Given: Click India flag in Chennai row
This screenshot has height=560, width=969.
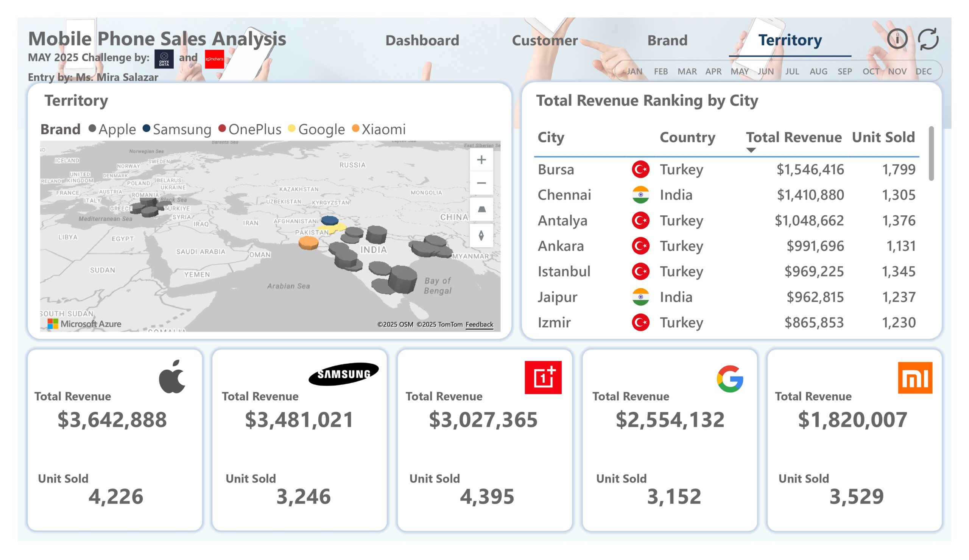Looking at the screenshot, I should [x=640, y=195].
